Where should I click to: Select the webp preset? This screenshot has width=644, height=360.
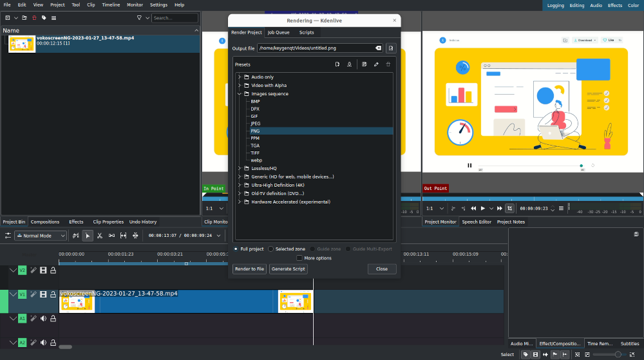tap(256, 160)
